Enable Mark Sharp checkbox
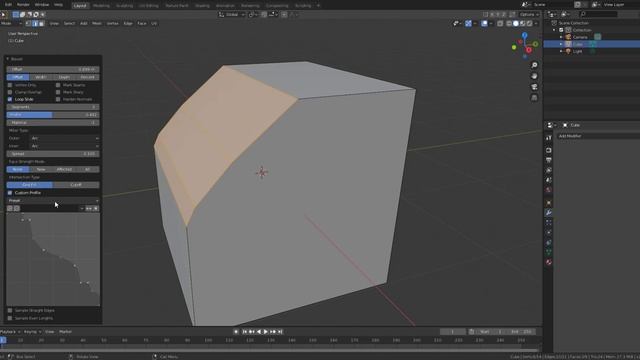 tap(58, 92)
